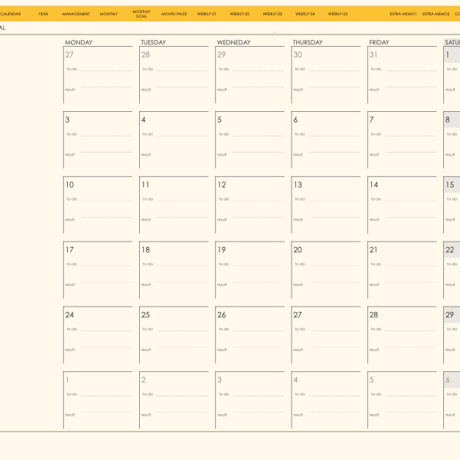Screen dimensions: 460x460
Task: Click the FRIDAY column header
Action: coord(379,42)
